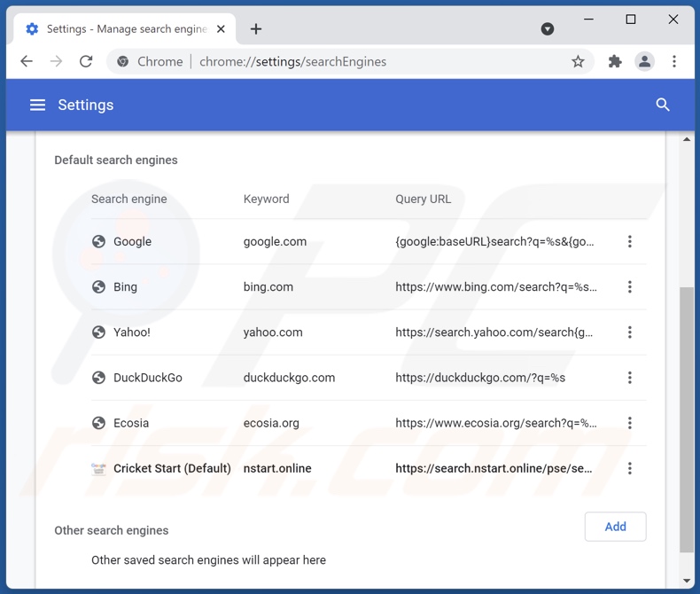
Task: Open more actions for Ecosia
Action: 629,423
